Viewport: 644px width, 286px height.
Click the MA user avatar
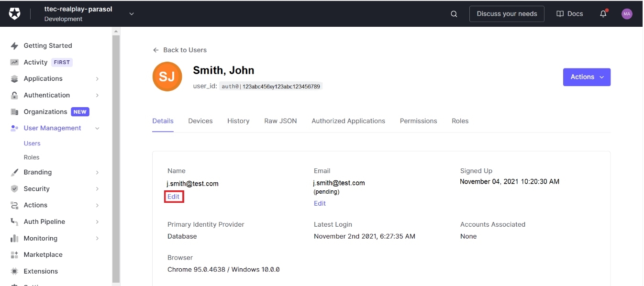pyautogui.click(x=627, y=14)
